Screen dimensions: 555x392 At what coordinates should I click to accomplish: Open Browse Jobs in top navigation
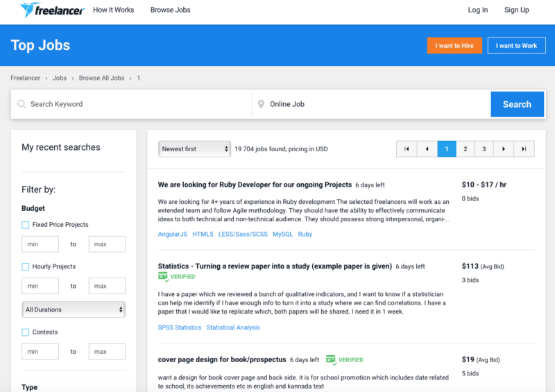[x=170, y=10]
